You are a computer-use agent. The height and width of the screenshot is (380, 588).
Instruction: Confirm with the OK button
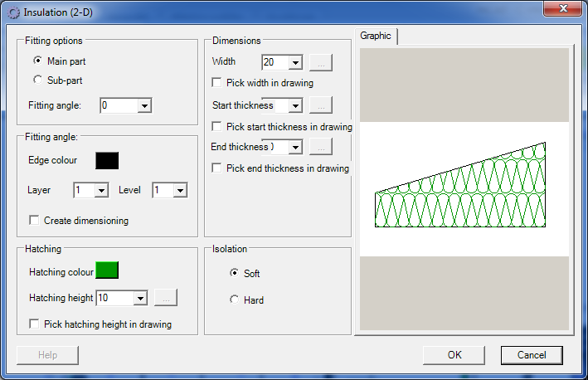click(x=454, y=355)
